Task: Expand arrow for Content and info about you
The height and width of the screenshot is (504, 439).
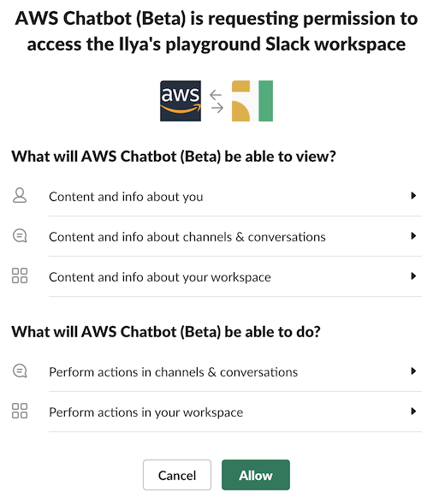Action: (x=413, y=196)
